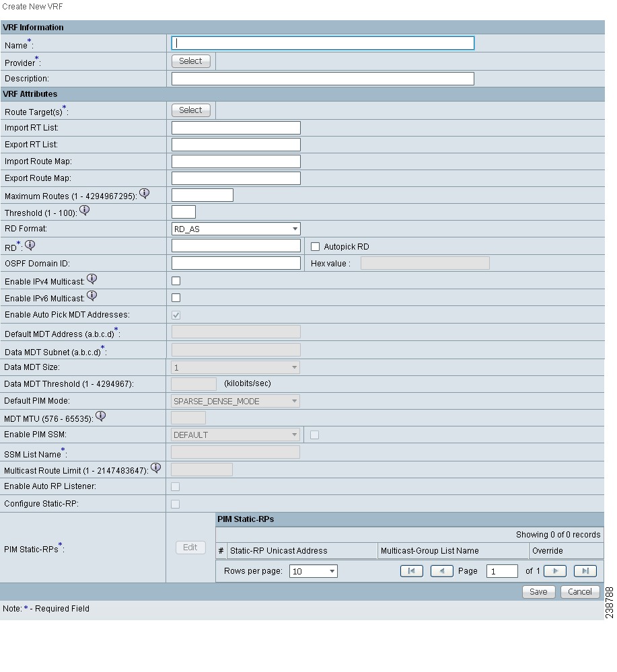
Task: Click the Maximum Routes info icon
Action: 145,194
